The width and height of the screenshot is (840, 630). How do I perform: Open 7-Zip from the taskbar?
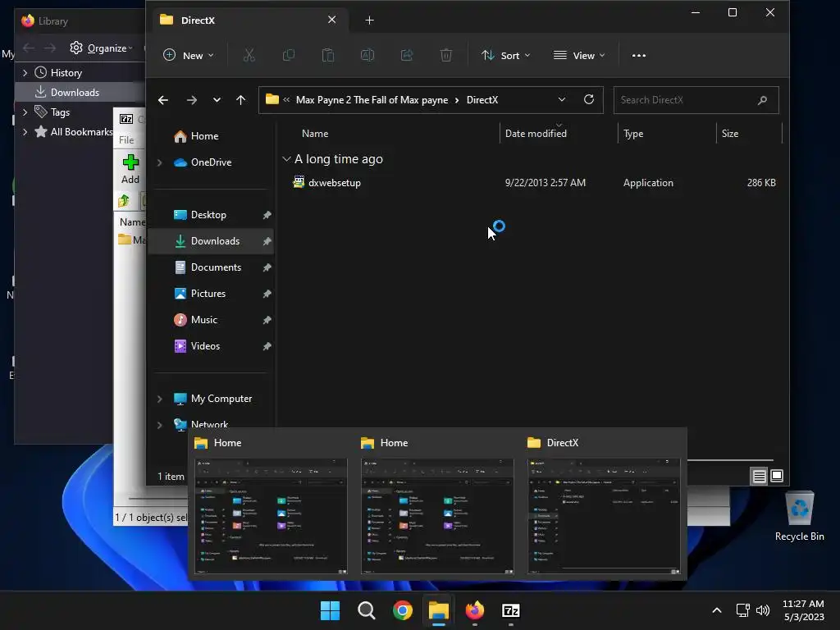click(510, 610)
